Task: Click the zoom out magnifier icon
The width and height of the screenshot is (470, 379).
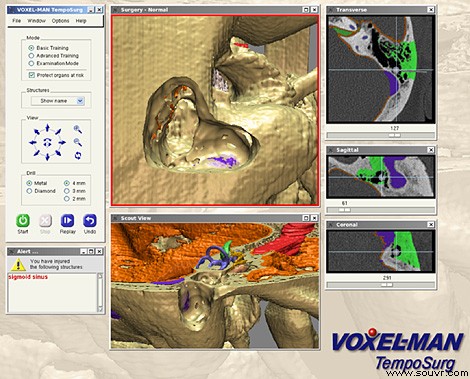Action: click(78, 142)
